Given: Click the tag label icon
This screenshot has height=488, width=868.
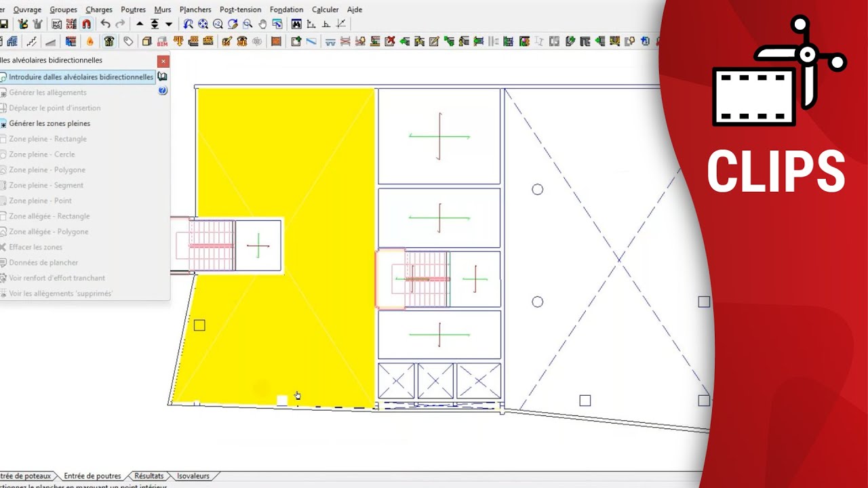Looking at the screenshot, I should pos(127,41).
